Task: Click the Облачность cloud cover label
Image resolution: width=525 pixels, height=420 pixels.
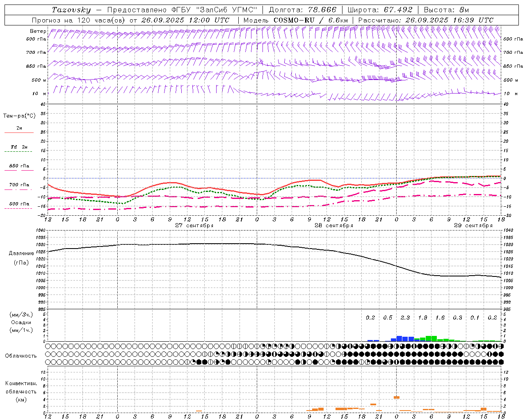Action: pyautogui.click(x=21, y=356)
